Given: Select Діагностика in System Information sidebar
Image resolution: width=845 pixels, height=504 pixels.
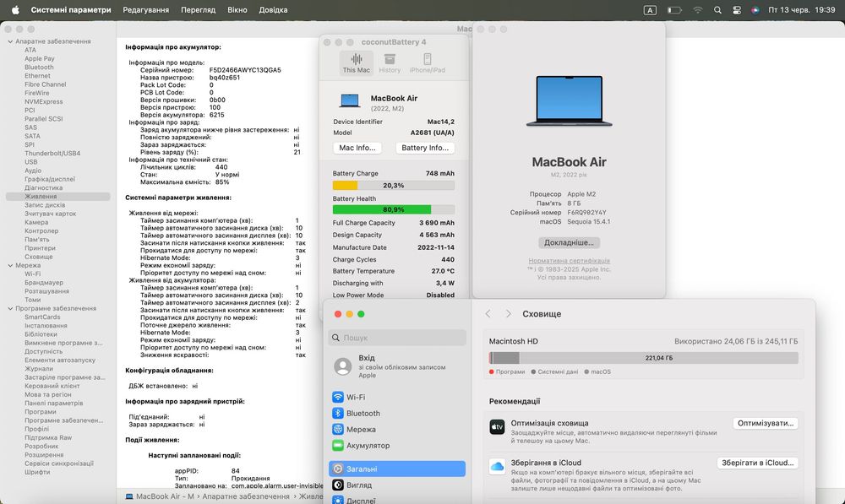Looking at the screenshot, I should pos(43,188).
